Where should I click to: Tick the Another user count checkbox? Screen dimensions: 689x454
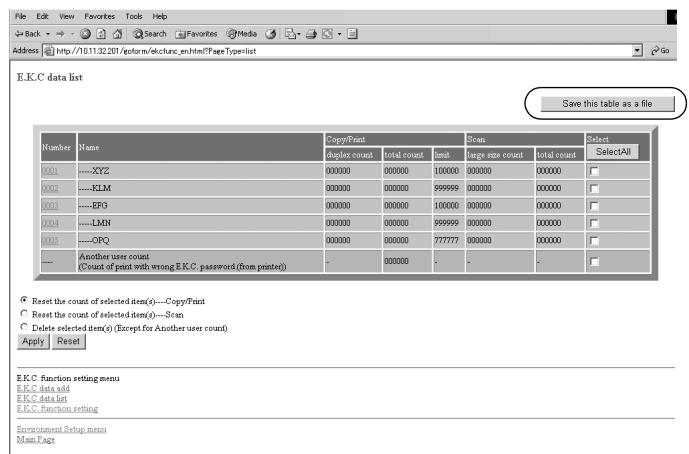[x=594, y=262]
